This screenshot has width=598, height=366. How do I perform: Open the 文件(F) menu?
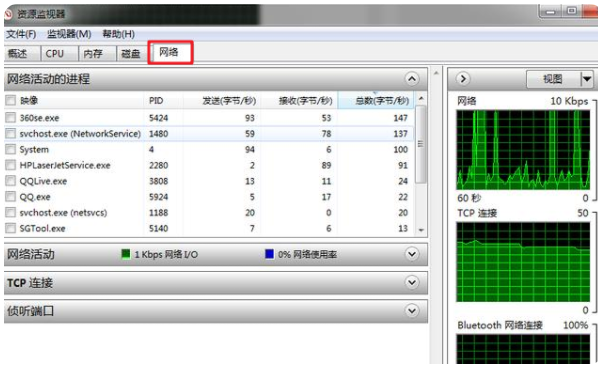tap(21, 34)
